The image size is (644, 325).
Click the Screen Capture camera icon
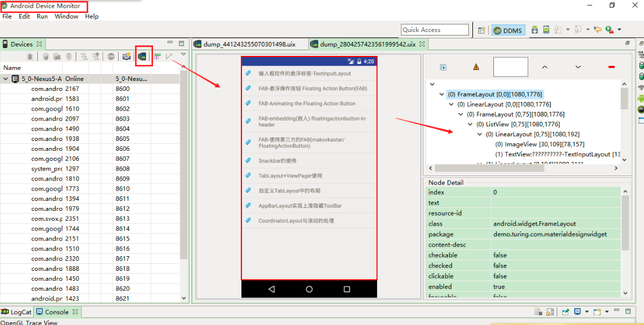tap(126, 56)
